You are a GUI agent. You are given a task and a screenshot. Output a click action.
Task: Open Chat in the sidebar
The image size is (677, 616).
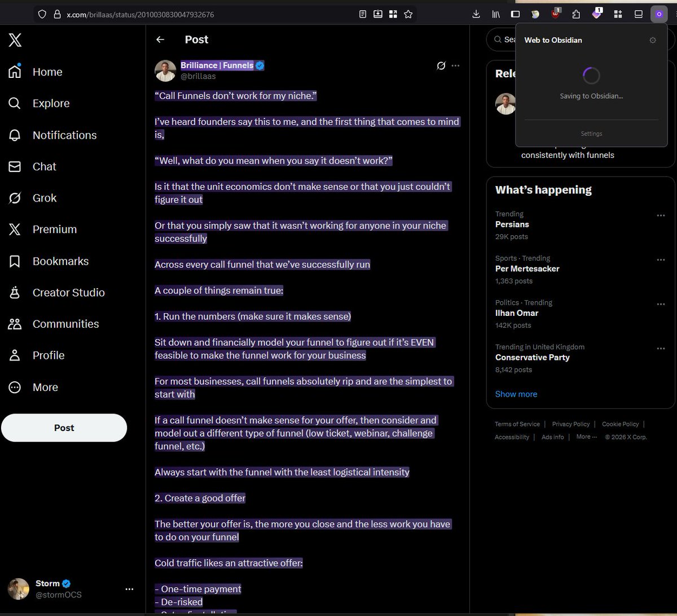33,166
